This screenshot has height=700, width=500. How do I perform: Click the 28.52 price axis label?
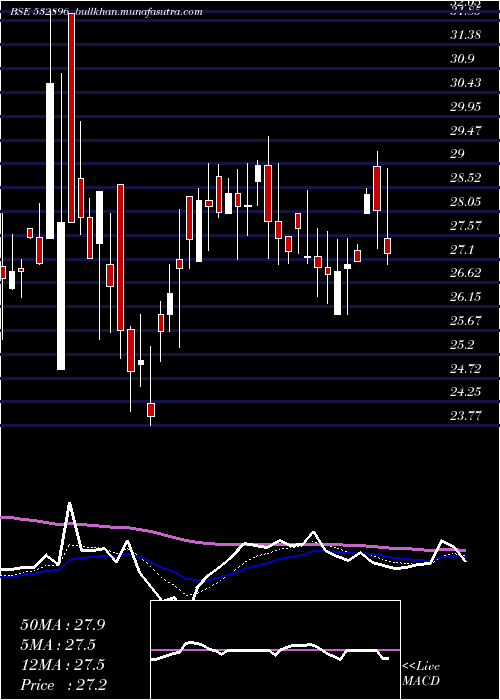tap(466, 178)
